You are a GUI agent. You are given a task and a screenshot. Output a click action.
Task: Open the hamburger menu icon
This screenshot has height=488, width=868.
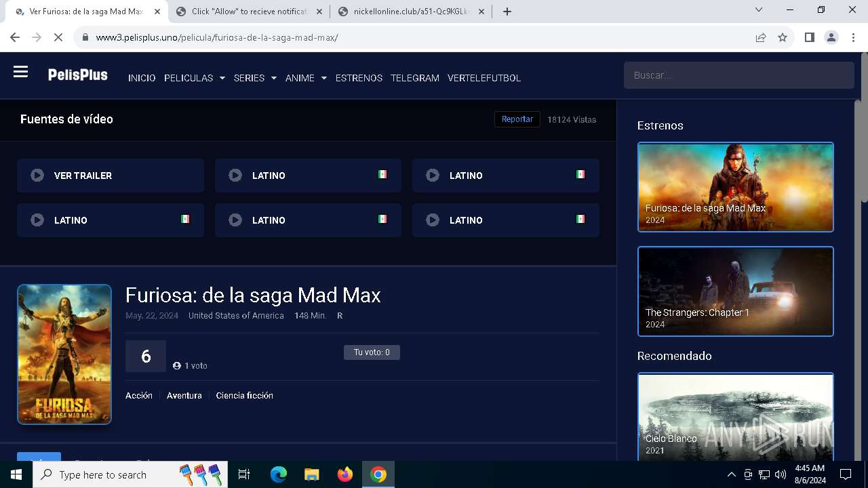[20, 72]
